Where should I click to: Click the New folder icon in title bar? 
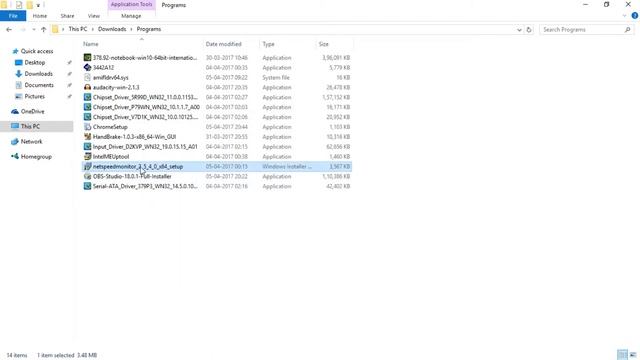coord(29,5)
